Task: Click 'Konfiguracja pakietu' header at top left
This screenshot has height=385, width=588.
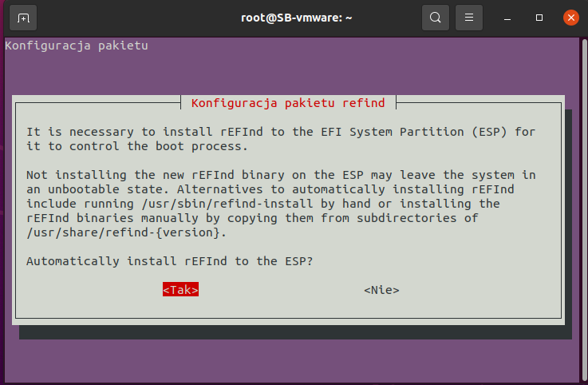Action: coord(77,46)
